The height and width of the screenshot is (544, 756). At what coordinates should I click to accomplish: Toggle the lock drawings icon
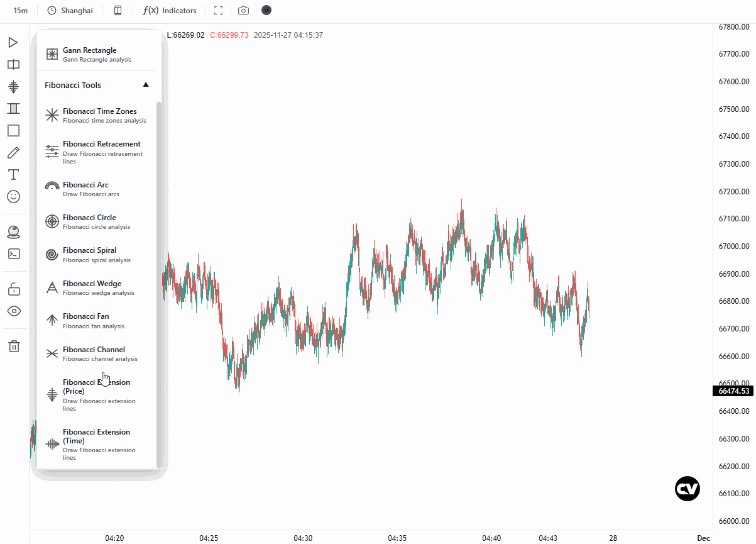coord(14,289)
